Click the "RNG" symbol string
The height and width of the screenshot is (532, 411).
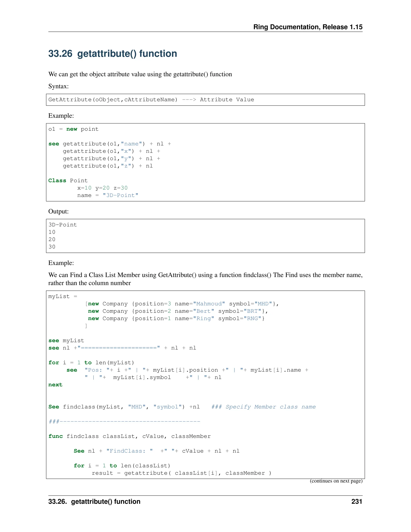pyautogui.click(x=252, y=318)
